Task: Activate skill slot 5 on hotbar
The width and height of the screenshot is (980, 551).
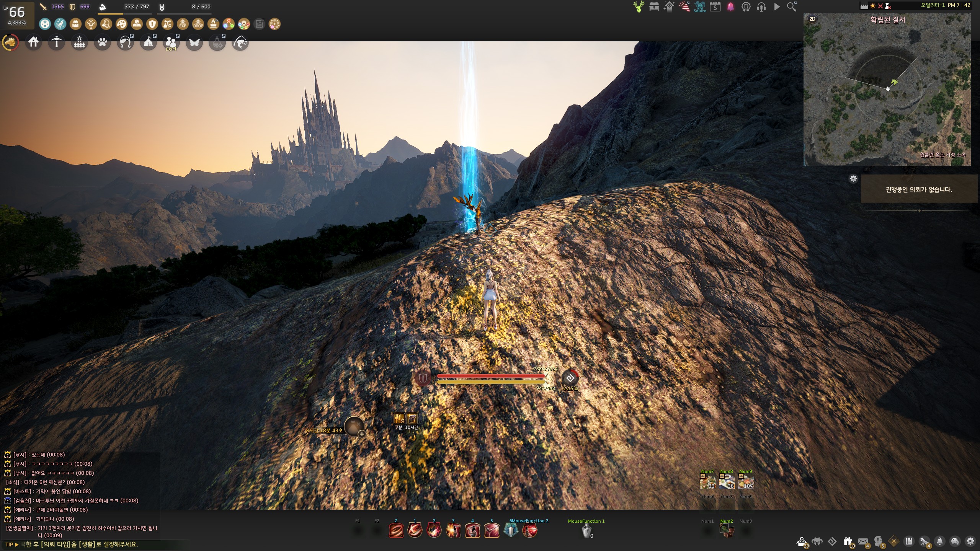Action: (x=492, y=531)
